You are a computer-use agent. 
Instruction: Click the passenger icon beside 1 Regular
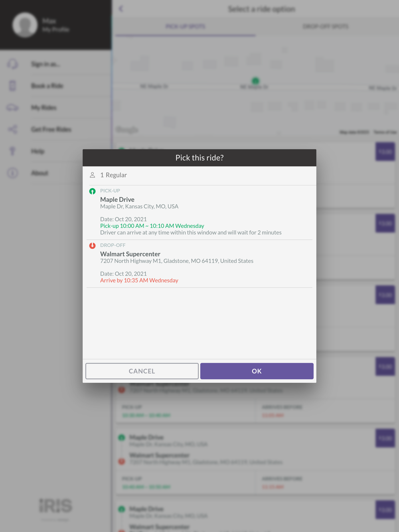(x=92, y=175)
